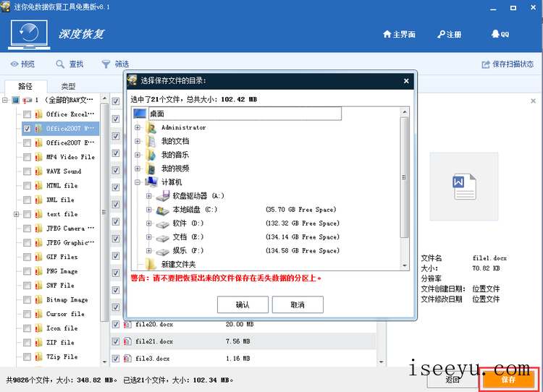543x392 pixels.
Task: Click the orange 保存 button
Action: [508, 380]
